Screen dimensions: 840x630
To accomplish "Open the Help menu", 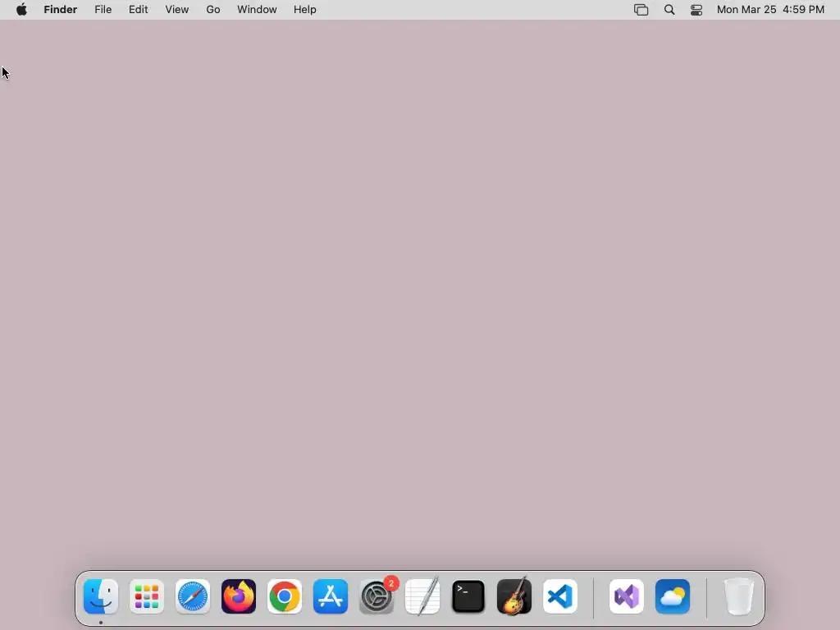I will [305, 10].
